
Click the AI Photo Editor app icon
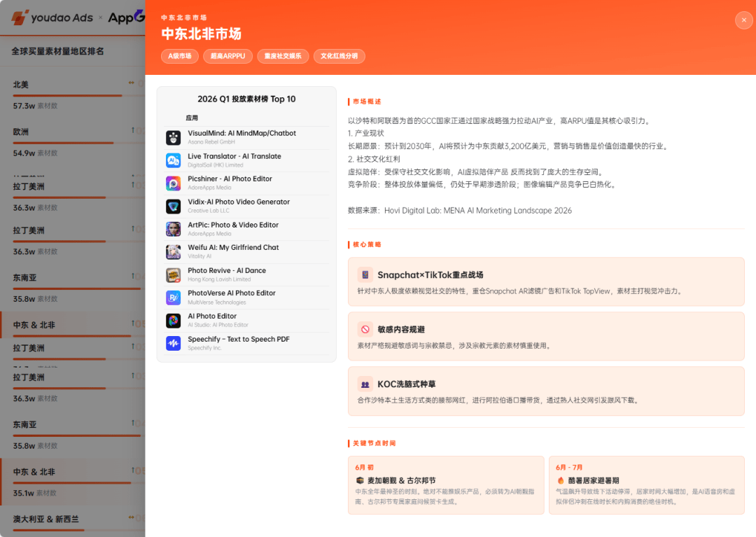pos(173,321)
